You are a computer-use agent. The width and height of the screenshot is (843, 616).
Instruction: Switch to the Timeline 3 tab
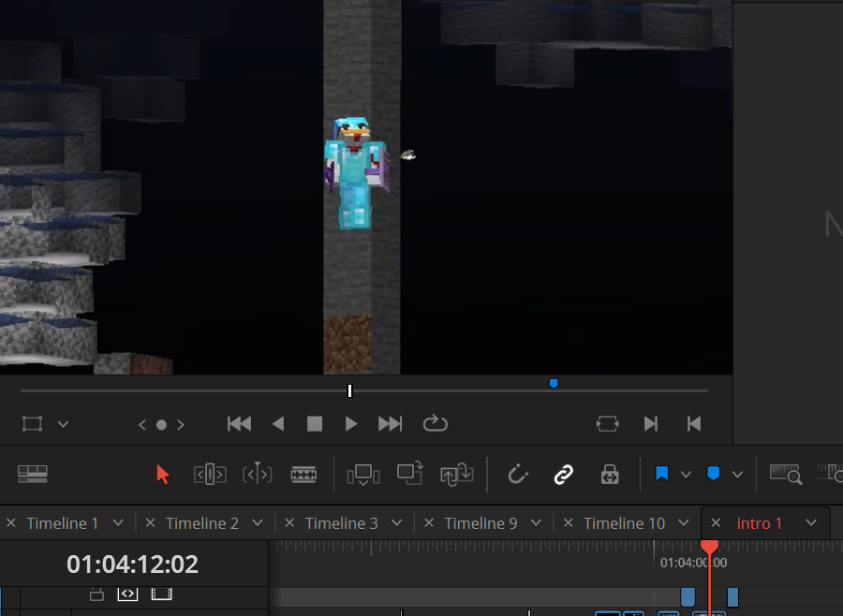pyautogui.click(x=341, y=523)
